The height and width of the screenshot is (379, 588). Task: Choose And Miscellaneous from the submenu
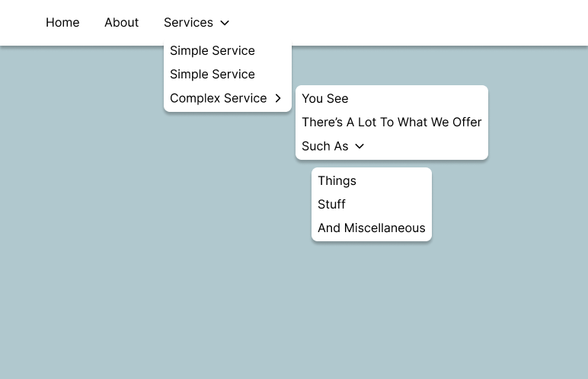372,228
